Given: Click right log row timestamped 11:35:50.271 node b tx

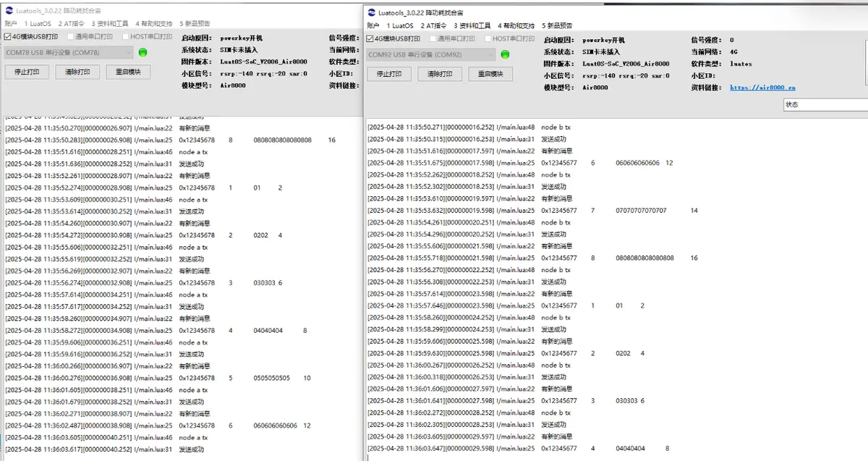Looking at the screenshot, I should 469,127.
